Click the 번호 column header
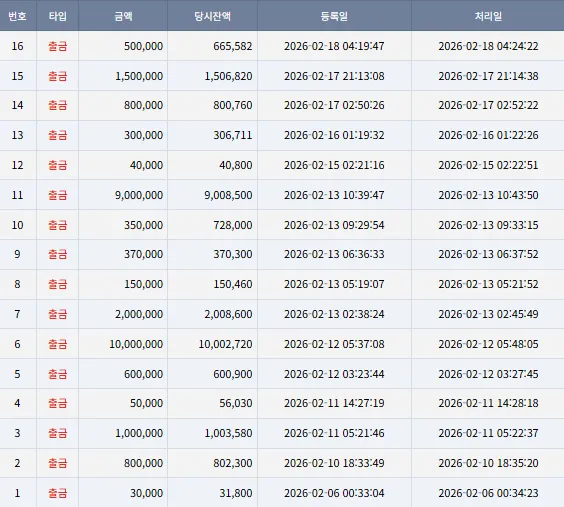The height and width of the screenshot is (507, 564). pos(17,16)
